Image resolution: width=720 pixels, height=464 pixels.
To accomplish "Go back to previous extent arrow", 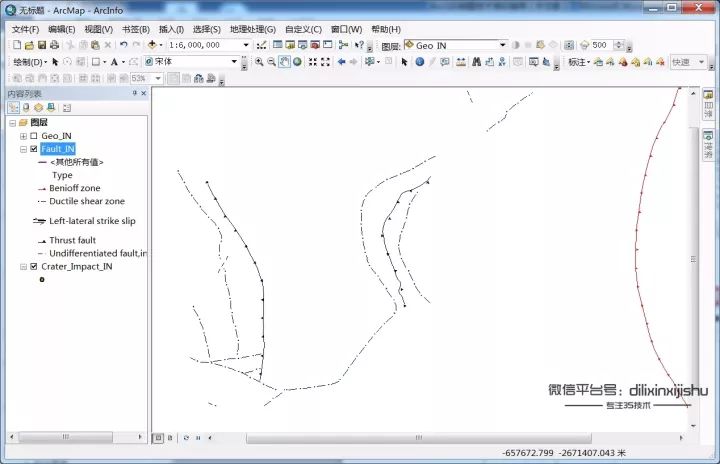I will [x=341, y=62].
